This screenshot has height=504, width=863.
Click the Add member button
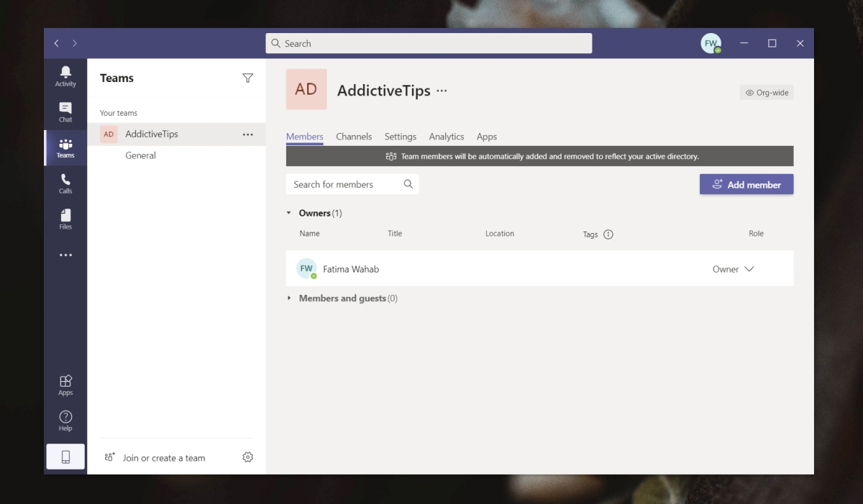[746, 184]
